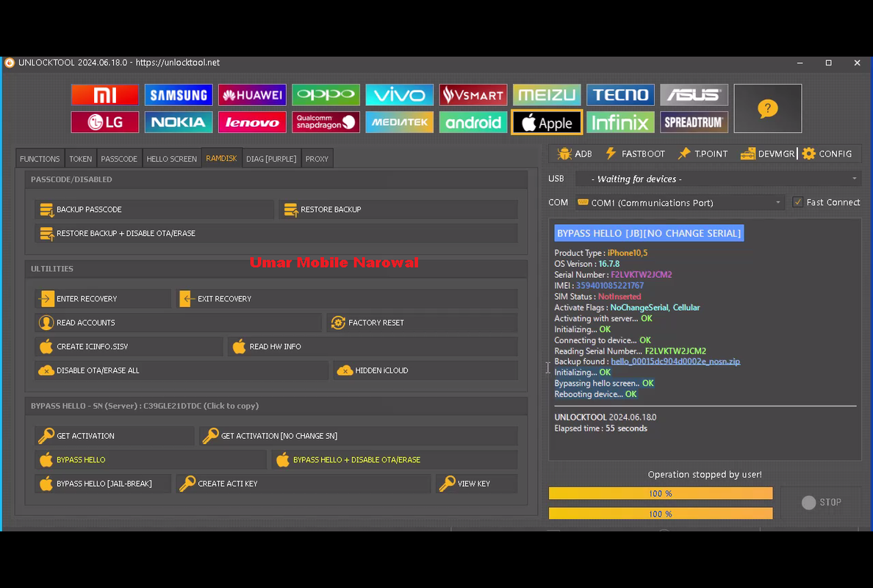This screenshot has height=588, width=873.
Task: Open the ADB tool
Action: click(575, 154)
